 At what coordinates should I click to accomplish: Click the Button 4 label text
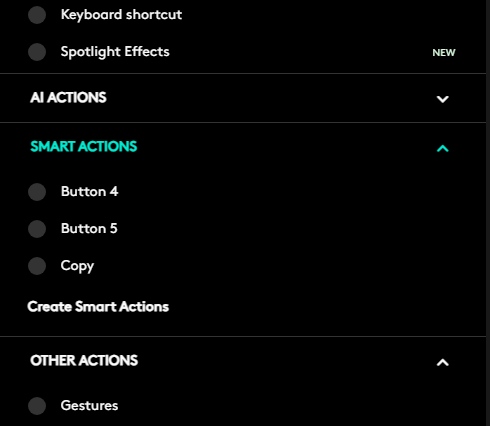(x=89, y=192)
